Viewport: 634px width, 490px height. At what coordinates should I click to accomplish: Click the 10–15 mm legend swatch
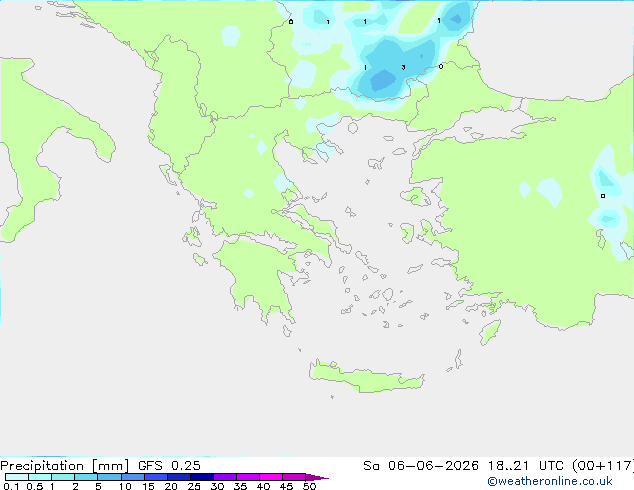coord(133,477)
